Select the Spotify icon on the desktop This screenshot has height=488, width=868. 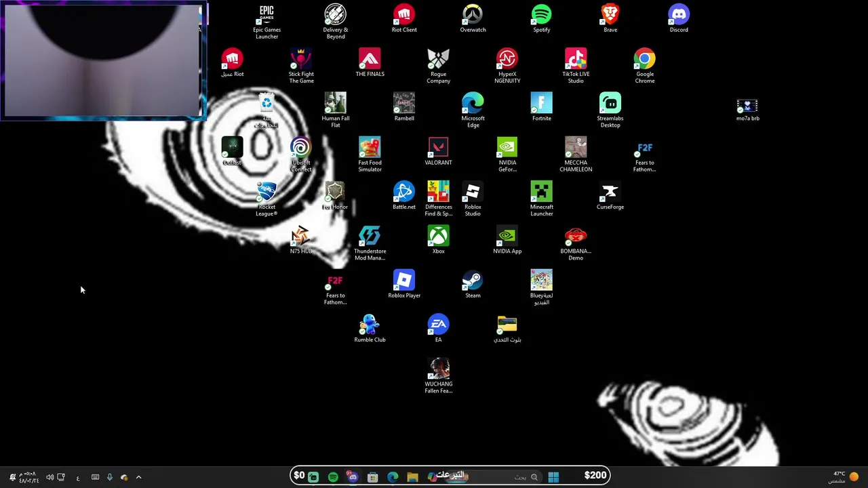(541, 19)
